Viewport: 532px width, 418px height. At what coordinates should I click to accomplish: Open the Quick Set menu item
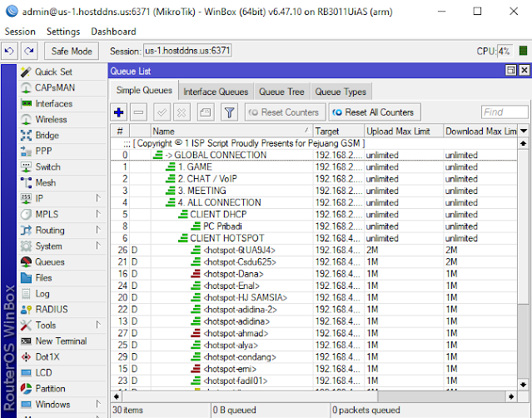pyautogui.click(x=53, y=72)
